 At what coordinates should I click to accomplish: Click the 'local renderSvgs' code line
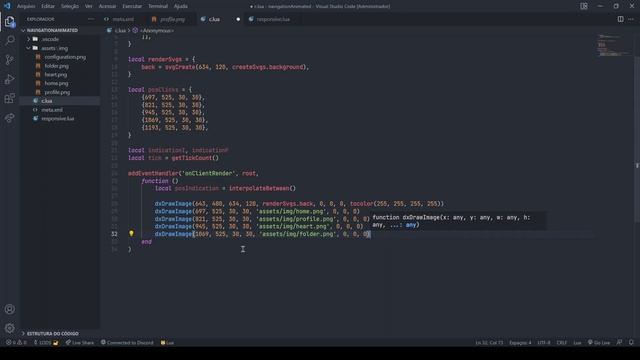(162, 60)
